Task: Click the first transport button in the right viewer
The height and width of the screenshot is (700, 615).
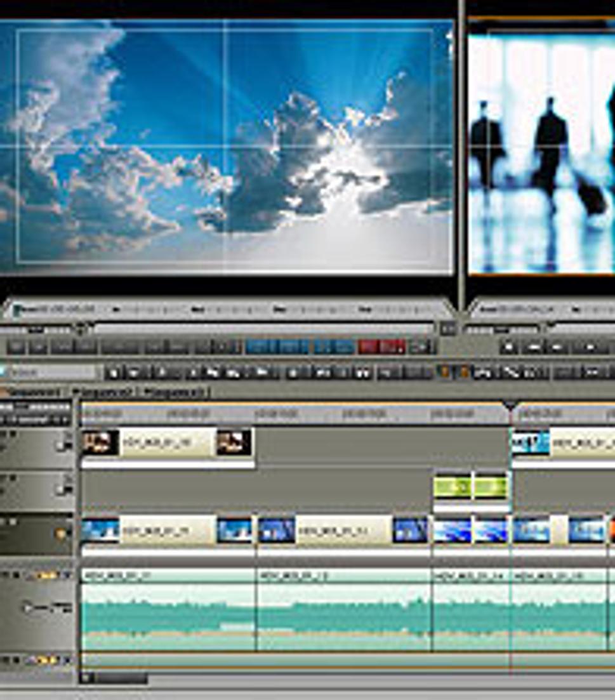Action: [x=508, y=347]
